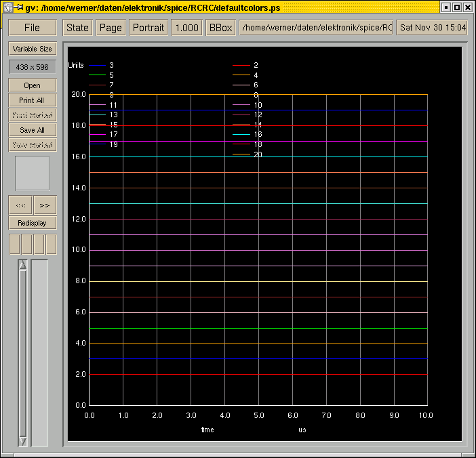Screen dimensions: 476x458
Task: Click the last small mark toggle button
Action: tap(51, 244)
